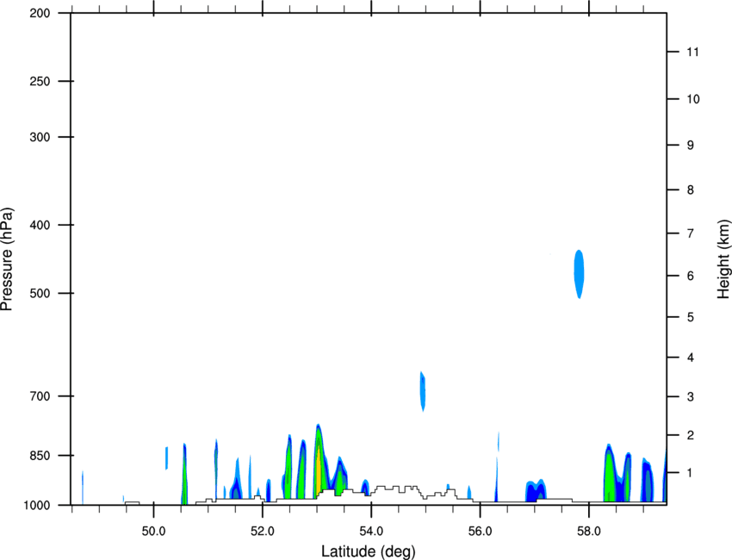Click pressure tick label 250
732x560 pixels.
point(40,81)
